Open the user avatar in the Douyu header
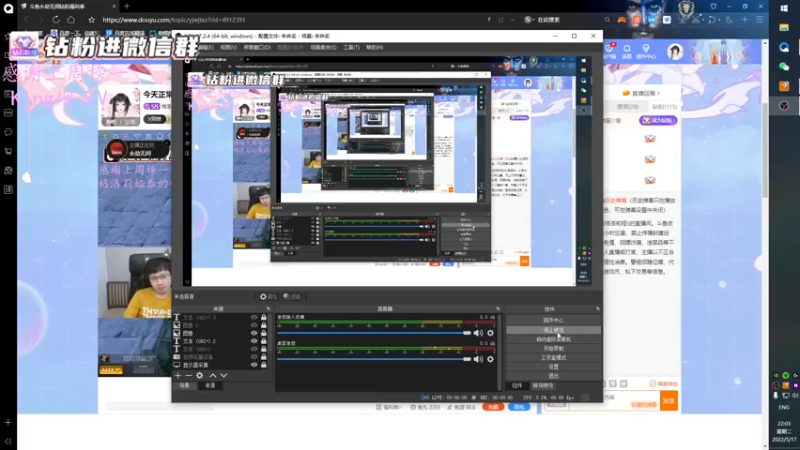The image size is (800, 450). pos(675,52)
